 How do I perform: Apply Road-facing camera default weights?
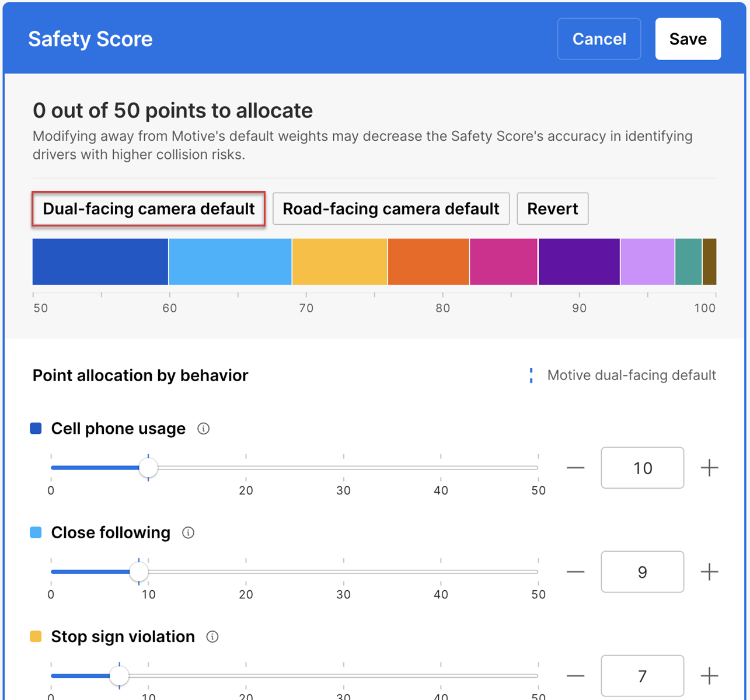391,209
